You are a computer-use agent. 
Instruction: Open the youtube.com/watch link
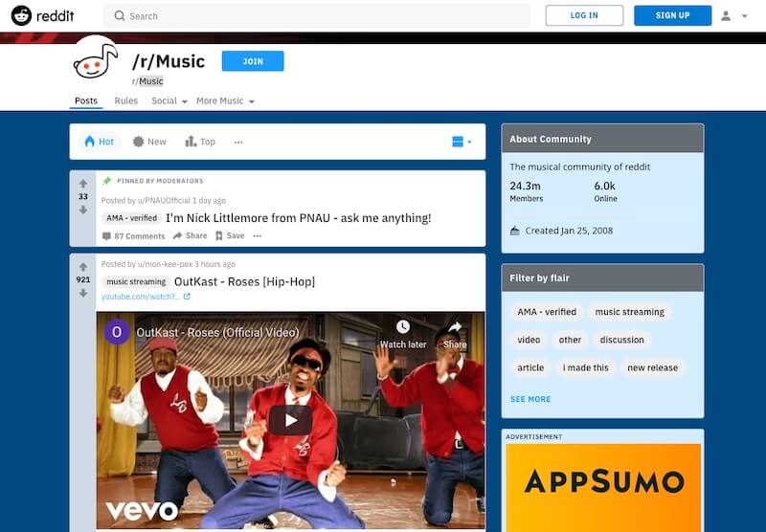point(140,297)
